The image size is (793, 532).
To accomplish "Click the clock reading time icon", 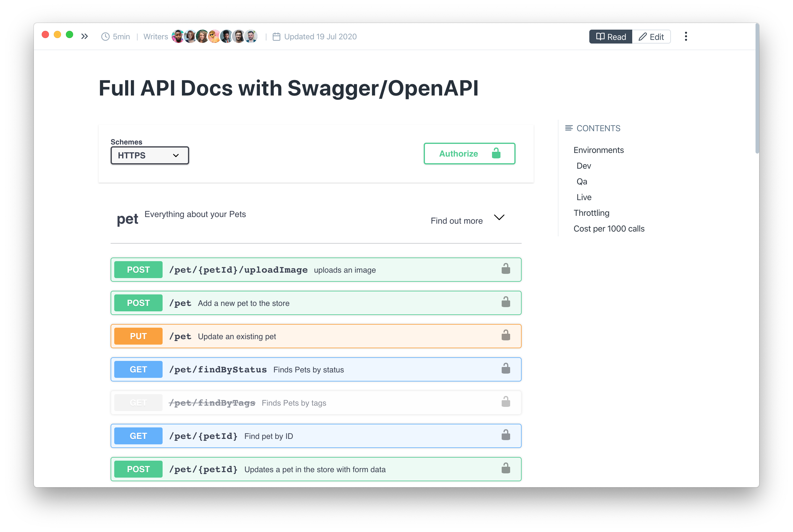I will (x=105, y=37).
